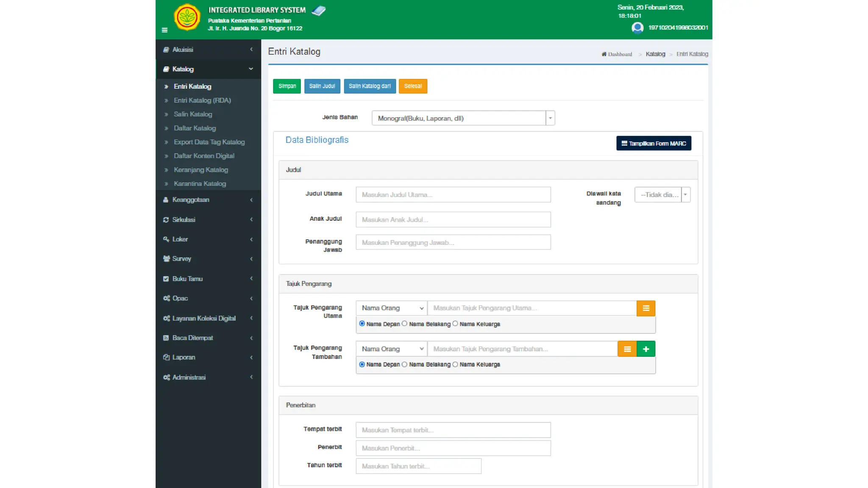This screenshot has width=868, height=488.
Task: Click the Dashboard home icon in breadcrumb
Action: [604, 54]
